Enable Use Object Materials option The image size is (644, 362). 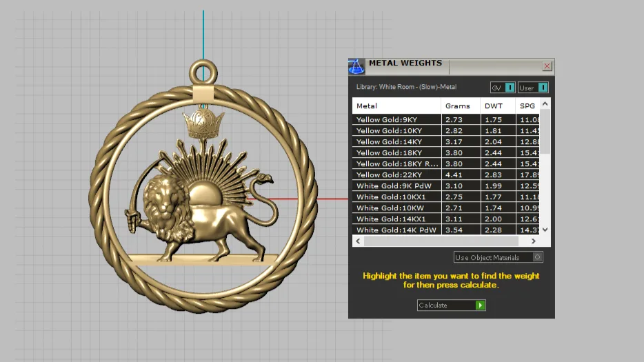(499, 257)
